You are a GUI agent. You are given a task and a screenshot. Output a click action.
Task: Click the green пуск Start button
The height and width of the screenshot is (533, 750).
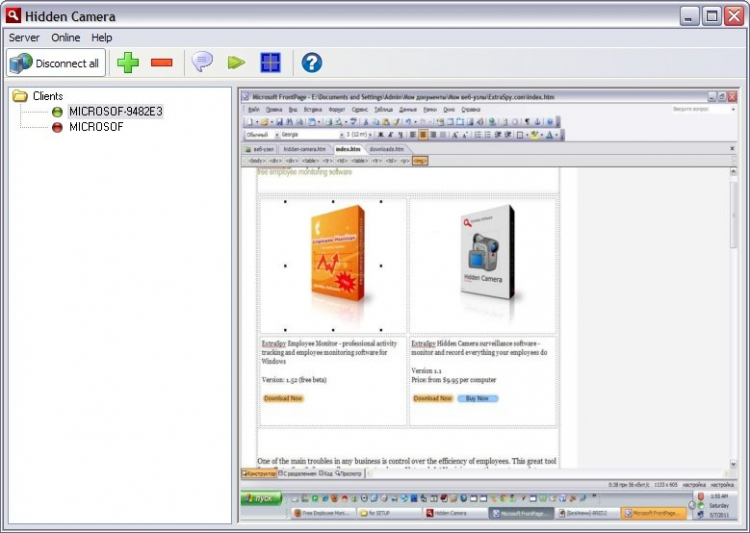(x=261, y=498)
